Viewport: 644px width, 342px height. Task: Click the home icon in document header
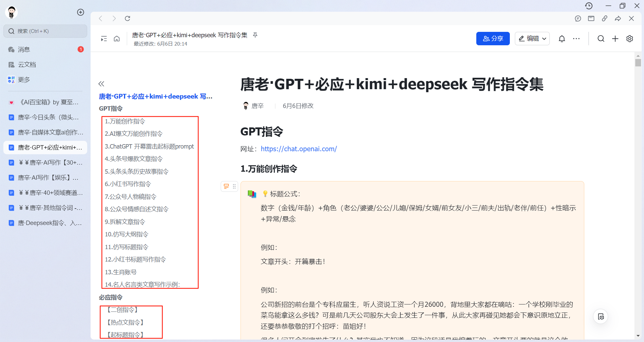tap(117, 39)
